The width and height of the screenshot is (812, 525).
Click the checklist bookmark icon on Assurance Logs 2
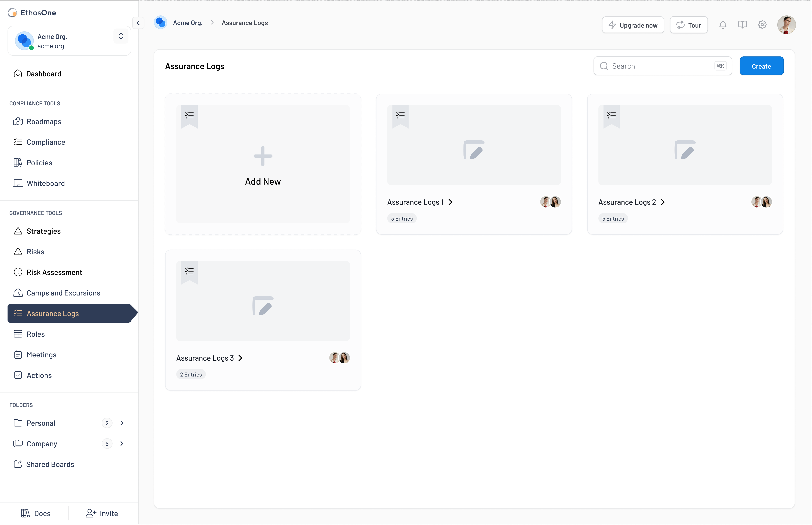pyautogui.click(x=611, y=115)
